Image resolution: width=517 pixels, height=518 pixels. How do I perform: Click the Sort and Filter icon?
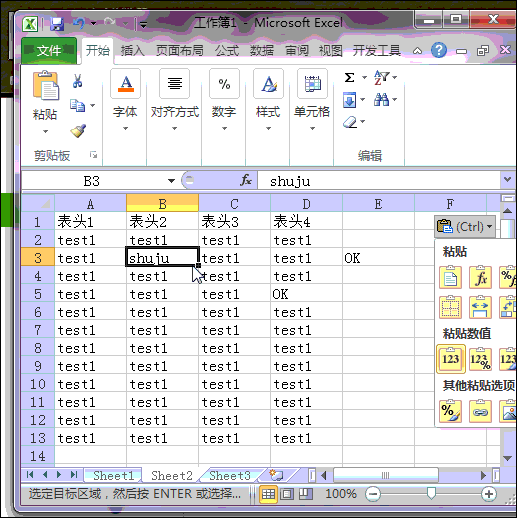(x=381, y=77)
